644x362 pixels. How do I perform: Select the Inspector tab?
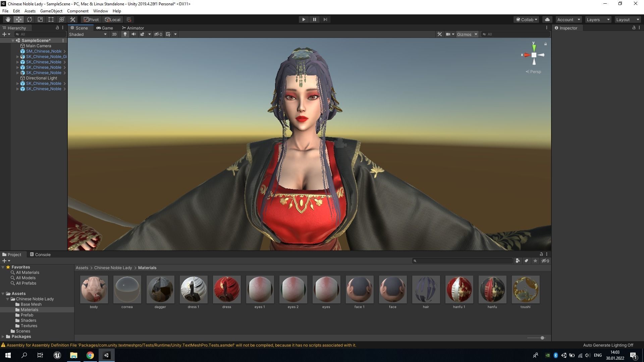(566, 28)
